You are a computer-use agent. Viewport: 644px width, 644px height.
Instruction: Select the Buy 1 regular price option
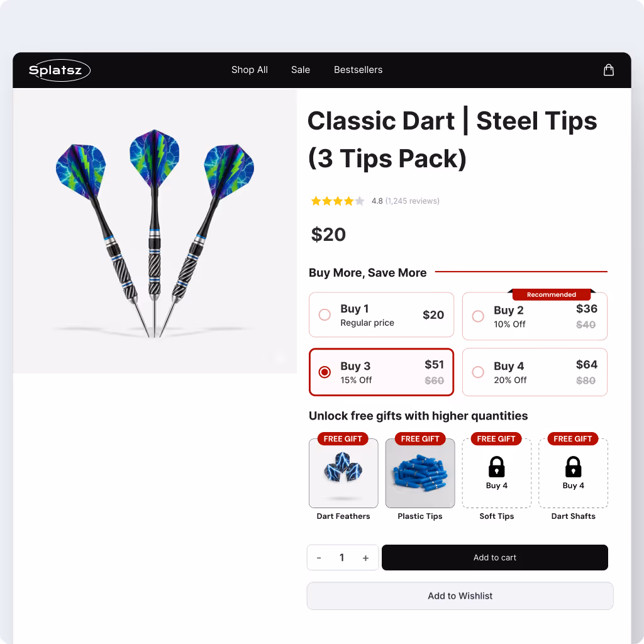(381, 314)
